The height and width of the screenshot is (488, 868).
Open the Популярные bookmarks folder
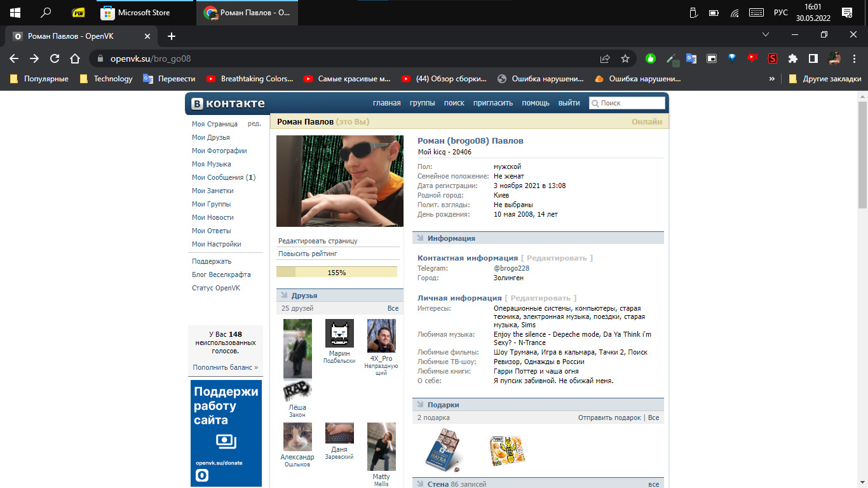(x=39, y=79)
